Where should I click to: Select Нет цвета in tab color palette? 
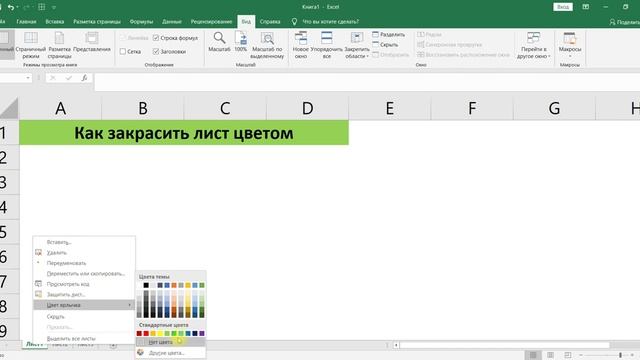pos(171,342)
